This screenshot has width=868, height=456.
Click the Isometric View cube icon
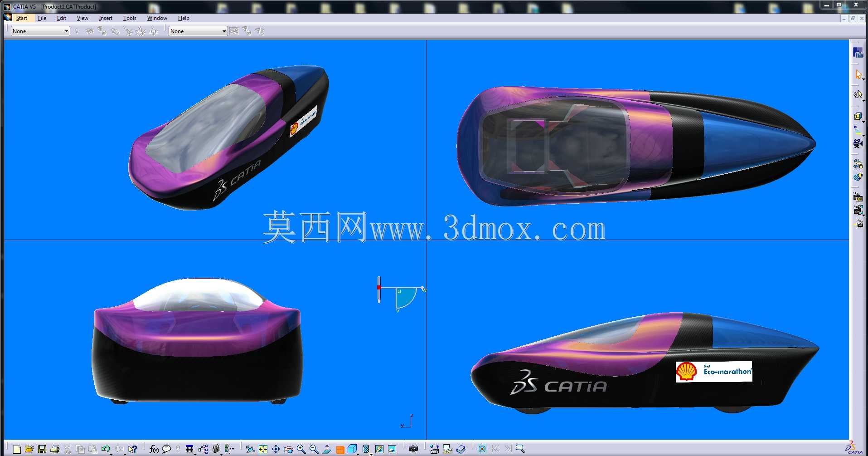point(352,449)
